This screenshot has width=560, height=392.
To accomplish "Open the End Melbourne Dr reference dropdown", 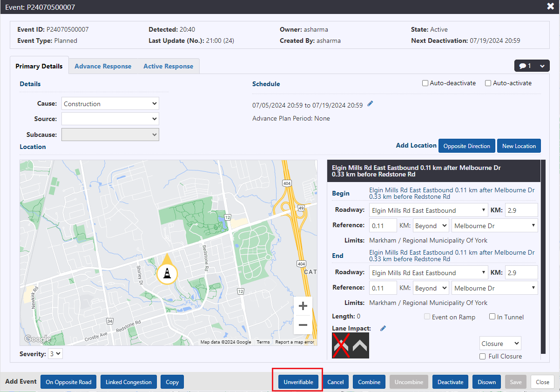I will click(x=495, y=288).
